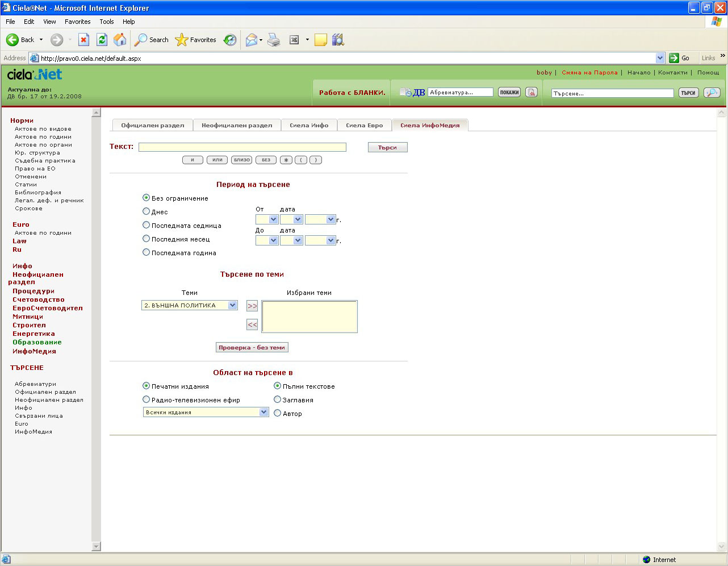Open the Tools menu
This screenshot has height=566, width=728.
107,22
